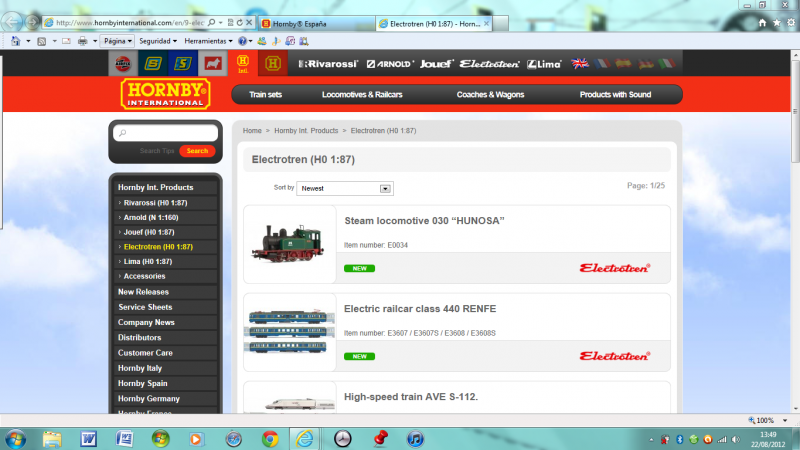Viewport: 800px width, 450px height.
Task: Expand the RSS feeds dropdown arrow
Action: coord(54,41)
